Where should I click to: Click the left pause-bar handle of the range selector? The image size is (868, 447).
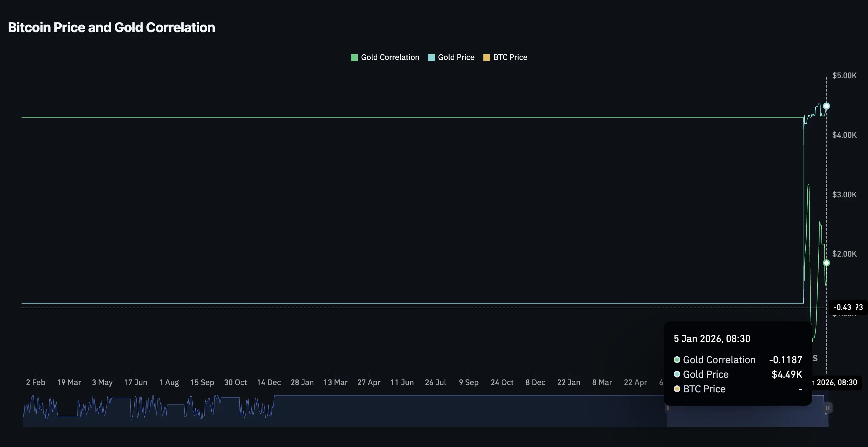tap(668, 408)
